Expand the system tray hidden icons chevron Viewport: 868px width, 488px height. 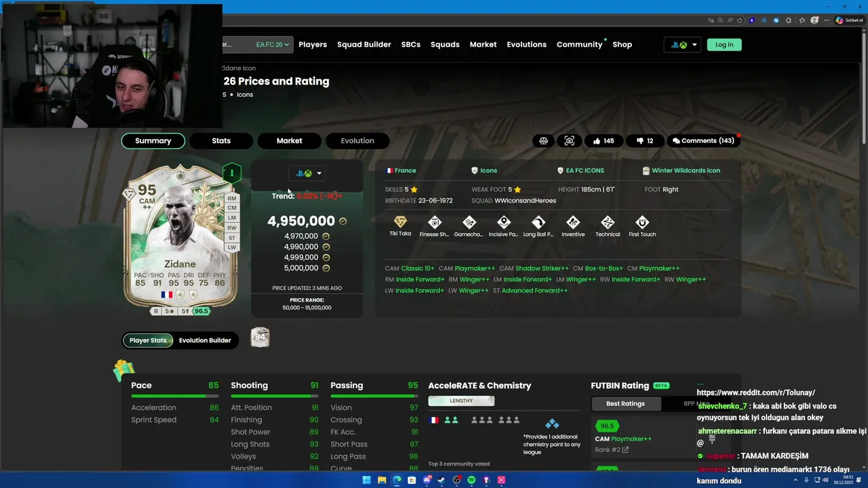tap(795, 480)
